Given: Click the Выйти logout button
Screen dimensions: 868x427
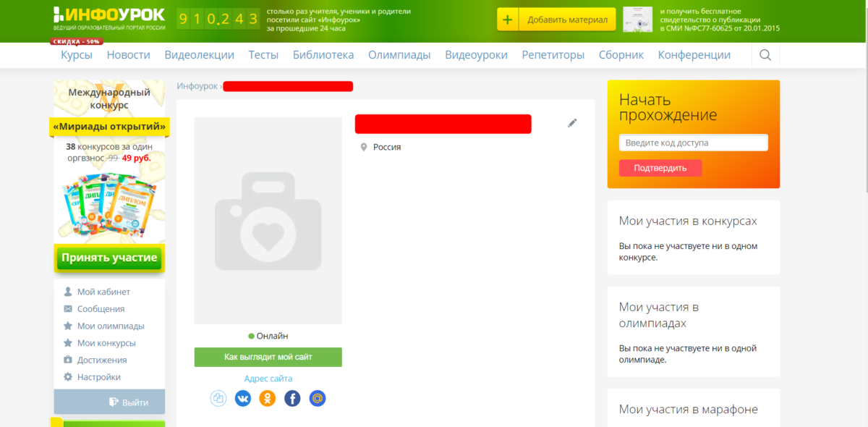Looking at the screenshot, I should (x=109, y=402).
